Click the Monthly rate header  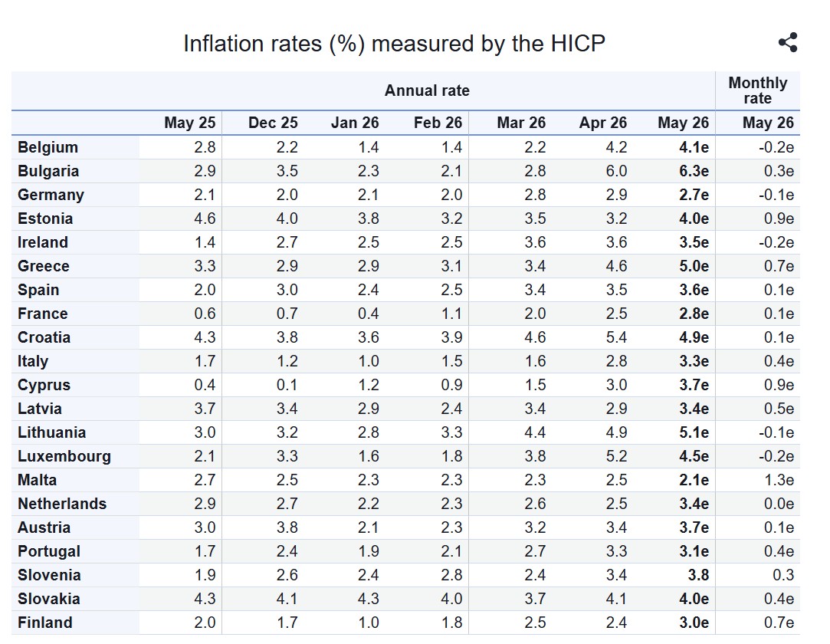pyautogui.click(x=757, y=90)
